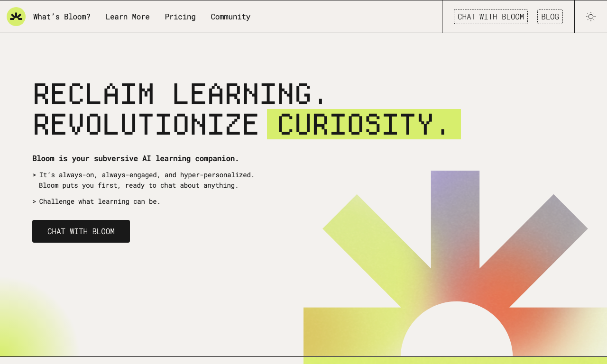
Task: Click 'Bloom is your subversive AI' subheading
Action: point(136,158)
